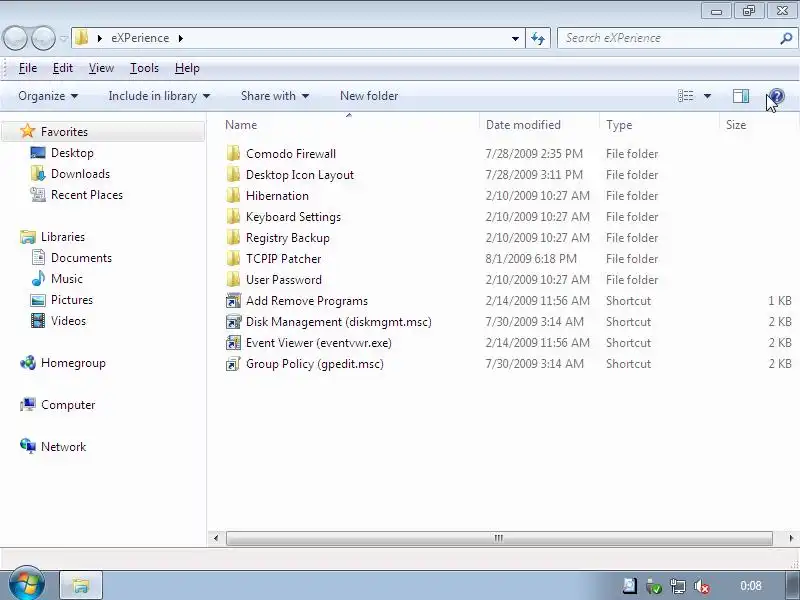Open the Documents library
Viewport: 800px width, 600px height.
click(x=81, y=258)
